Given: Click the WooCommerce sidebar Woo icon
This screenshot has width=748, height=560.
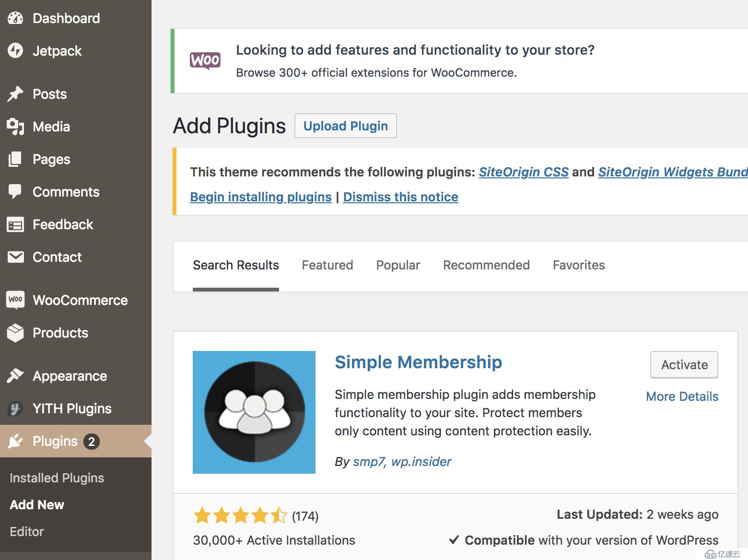Looking at the screenshot, I should click(15, 300).
